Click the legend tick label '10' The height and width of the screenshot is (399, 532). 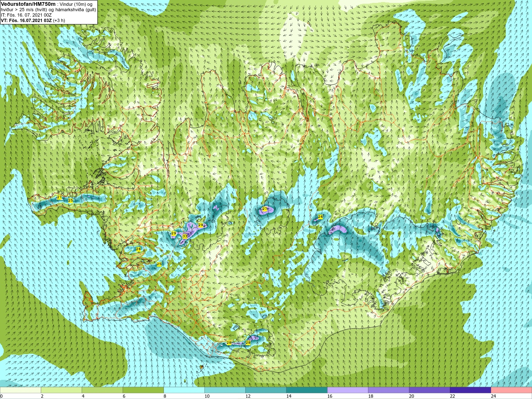tap(207, 396)
